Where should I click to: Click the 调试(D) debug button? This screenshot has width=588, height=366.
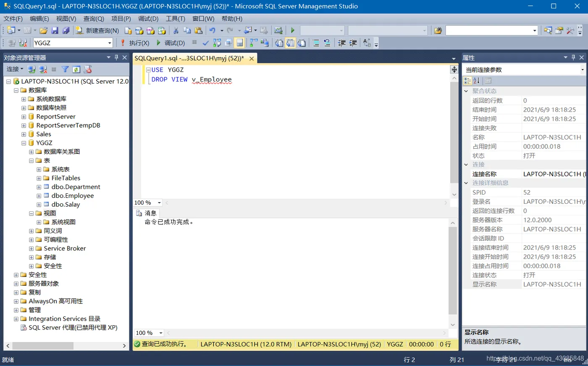point(171,43)
